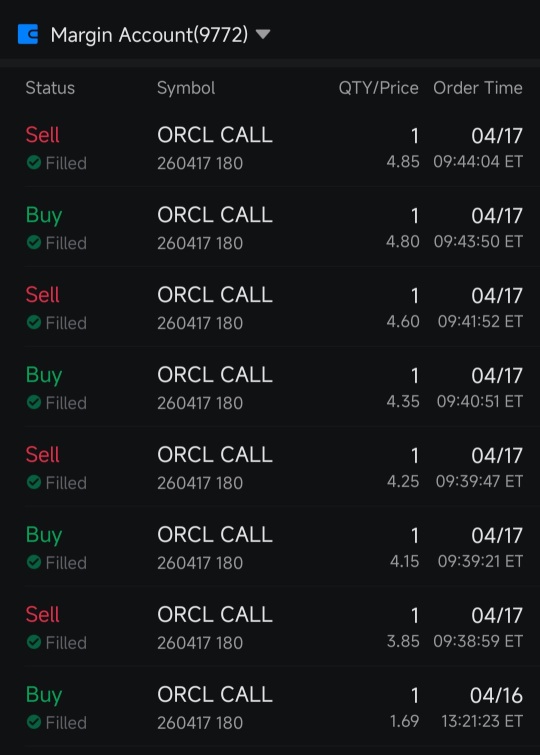Sort by the Status column header
The height and width of the screenshot is (755, 540).
[x=50, y=88]
